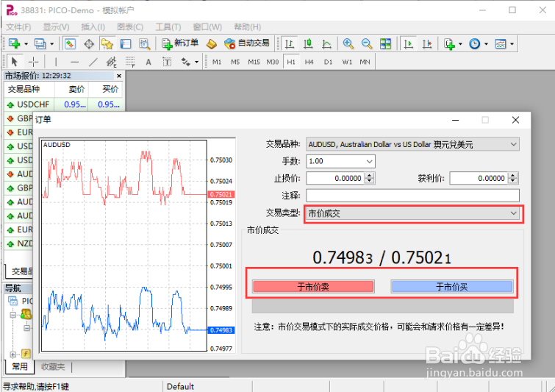Switch timeframe to H1
Image resolution: width=555 pixels, height=392 pixels.
(291, 62)
